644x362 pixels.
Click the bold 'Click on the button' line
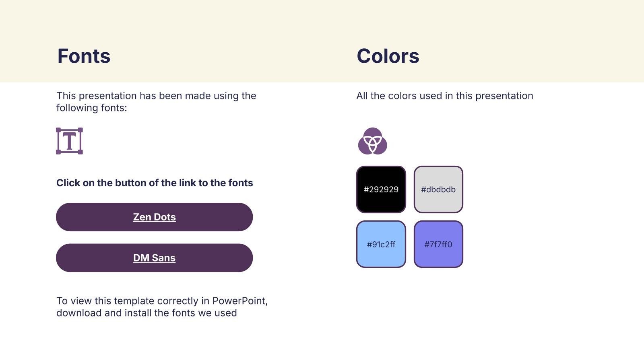pos(155,183)
